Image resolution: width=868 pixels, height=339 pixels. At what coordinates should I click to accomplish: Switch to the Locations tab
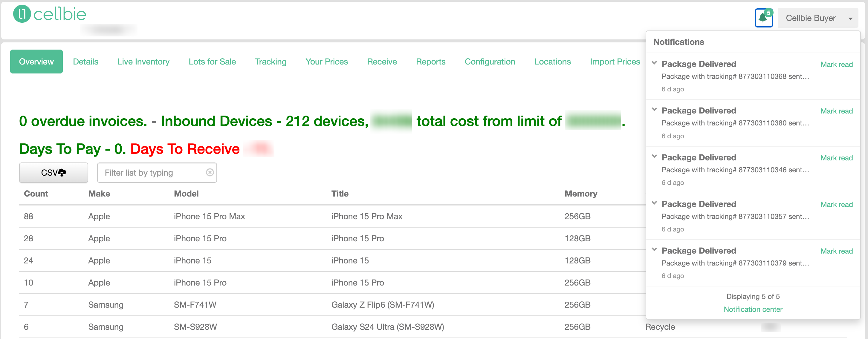[552, 62]
